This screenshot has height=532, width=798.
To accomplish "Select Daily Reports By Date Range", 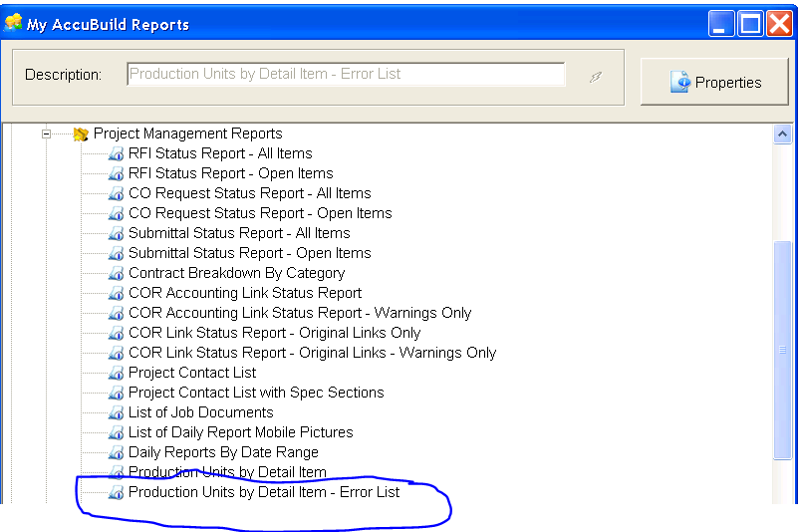I will 223,451.
